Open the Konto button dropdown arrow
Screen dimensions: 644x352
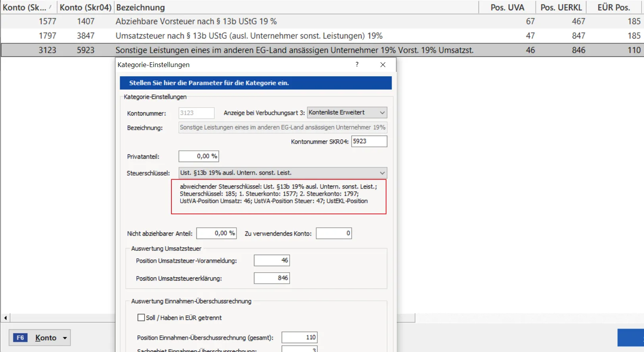coord(65,338)
